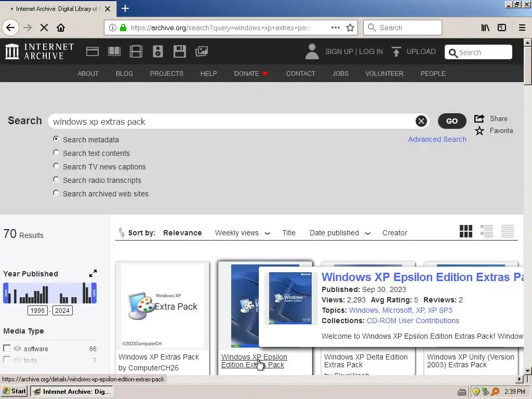Viewport: 532px width, 399px height.
Task: Select Search TV news captions option
Action: coord(56,166)
